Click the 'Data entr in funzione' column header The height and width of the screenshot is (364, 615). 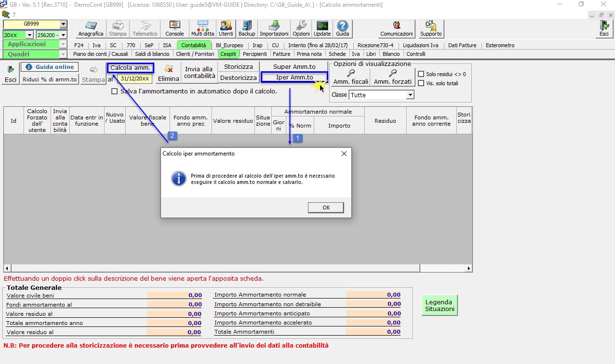pos(87,120)
